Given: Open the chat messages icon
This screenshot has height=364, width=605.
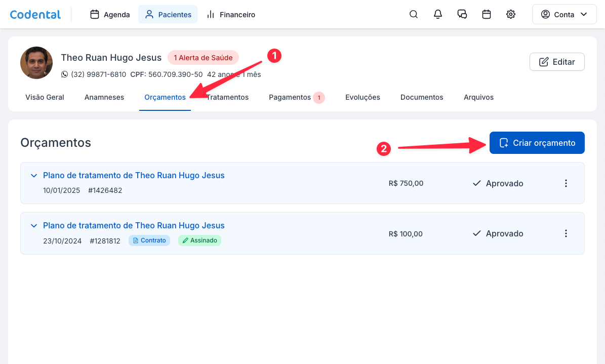Looking at the screenshot, I should pos(462,15).
